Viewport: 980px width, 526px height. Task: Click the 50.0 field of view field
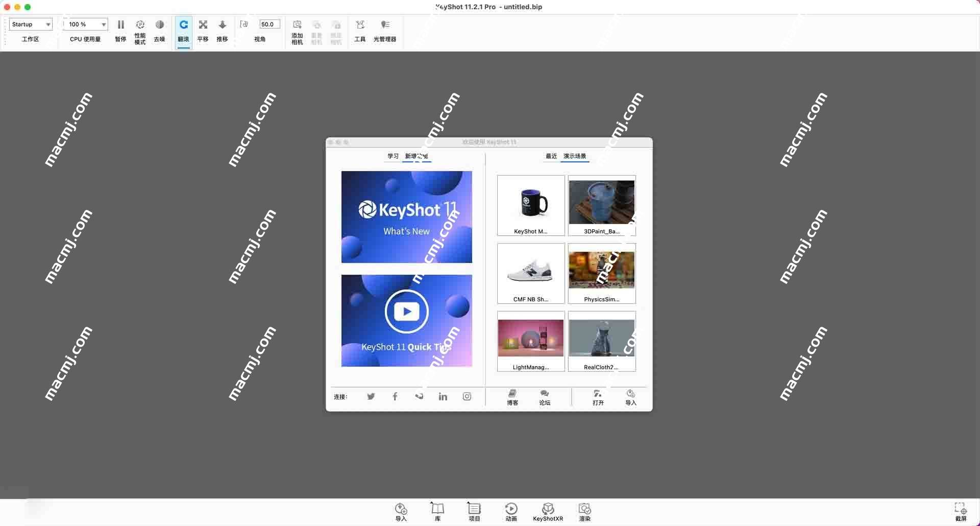(269, 24)
